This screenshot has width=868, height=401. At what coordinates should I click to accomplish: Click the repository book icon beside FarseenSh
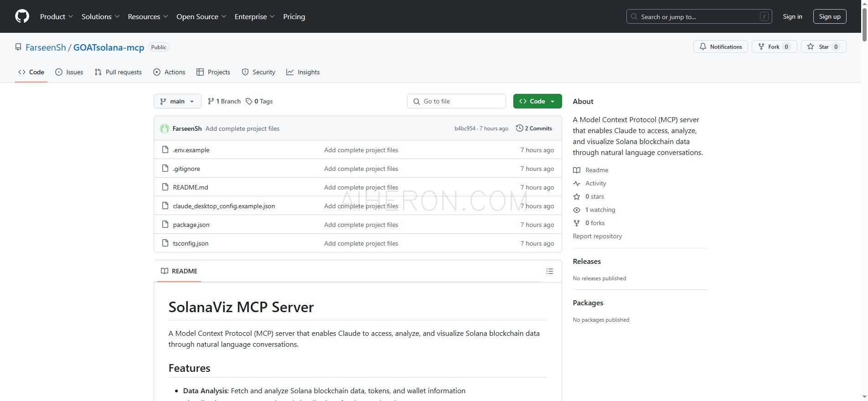(18, 47)
